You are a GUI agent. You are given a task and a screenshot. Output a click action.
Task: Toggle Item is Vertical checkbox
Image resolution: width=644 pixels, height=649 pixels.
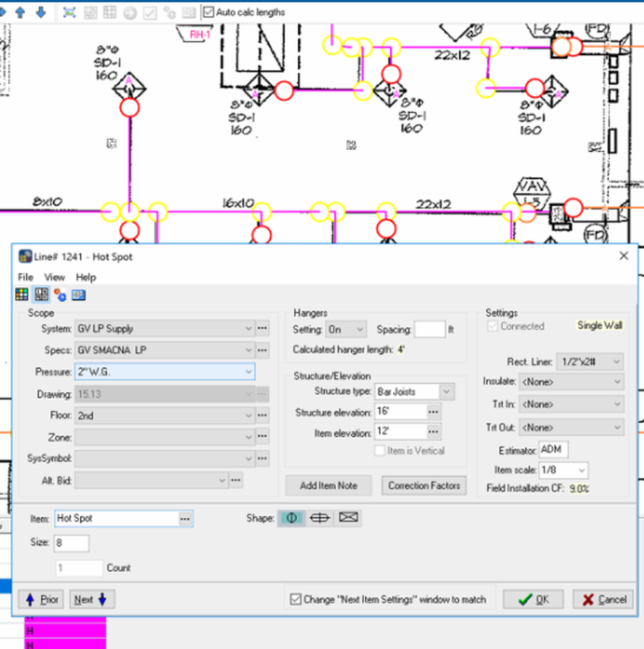point(379,450)
